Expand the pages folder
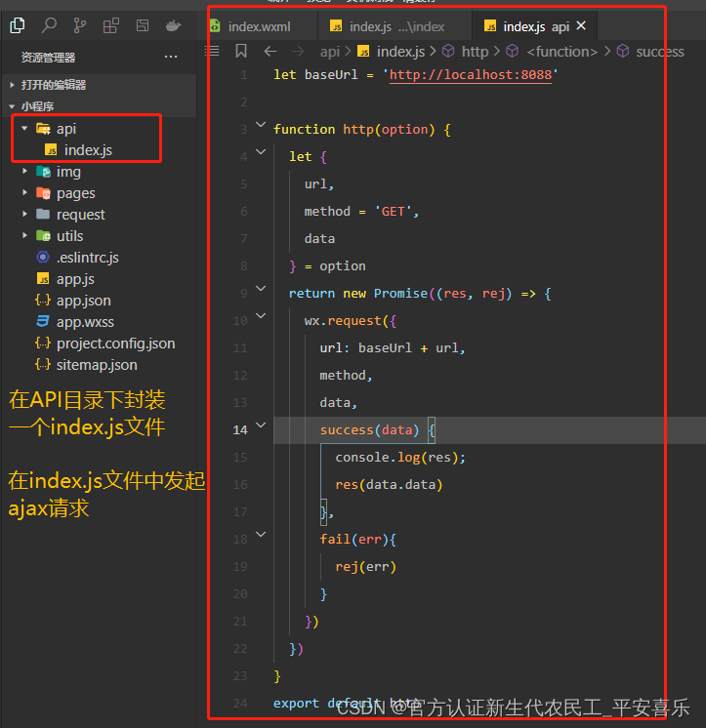This screenshot has height=728, width=706. [24, 192]
